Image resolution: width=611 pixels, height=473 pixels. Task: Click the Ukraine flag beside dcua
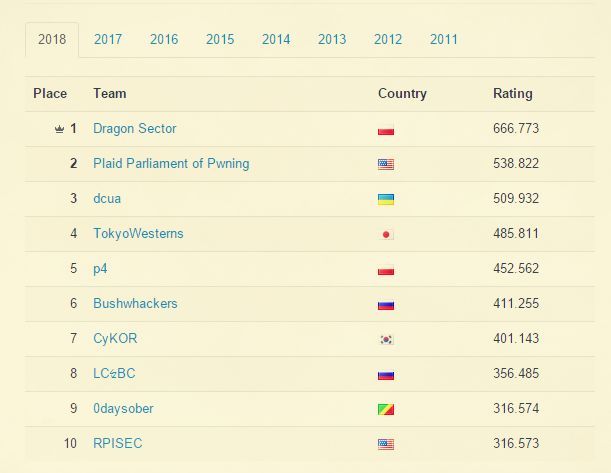386,199
